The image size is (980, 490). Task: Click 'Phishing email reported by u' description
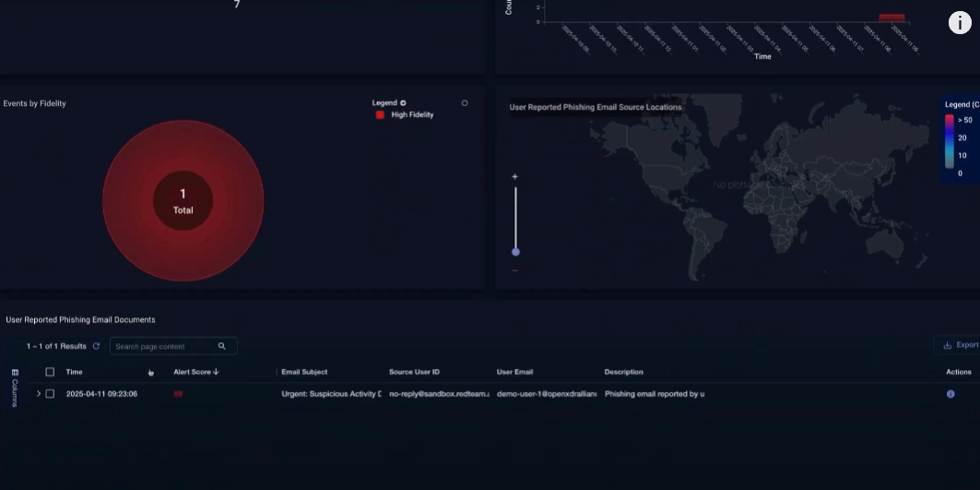pos(655,394)
